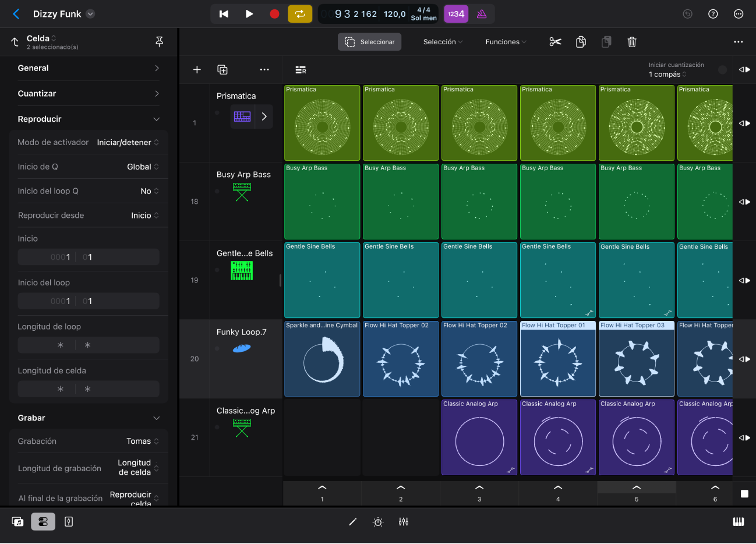Trigger scene 3 launch button
756x544 pixels.
(x=479, y=492)
